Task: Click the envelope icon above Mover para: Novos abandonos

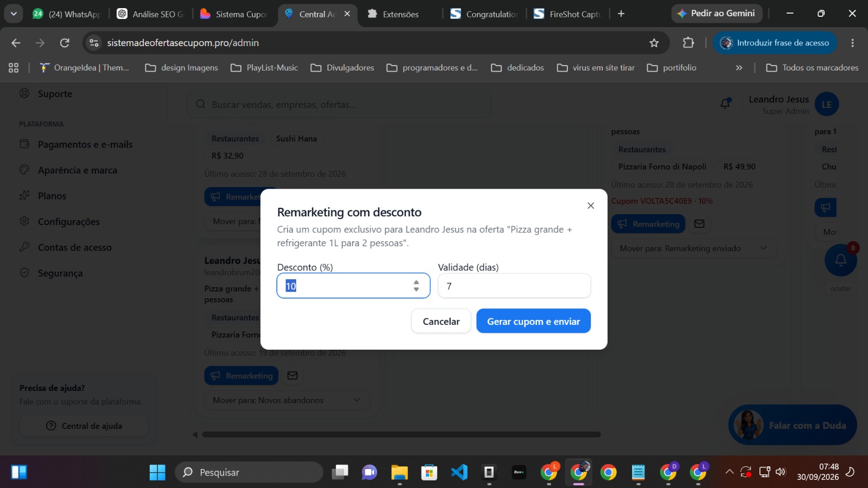Action: pos(292,375)
